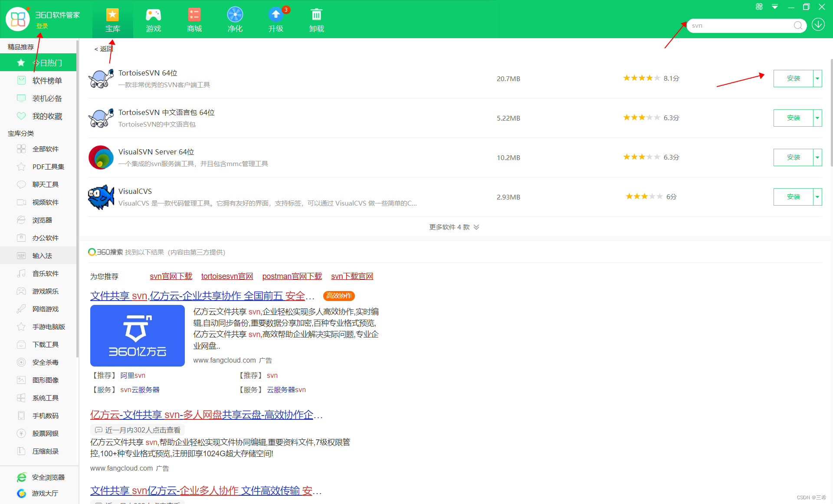833x504 pixels.
Task: Go back with 返回 link
Action: (x=104, y=49)
